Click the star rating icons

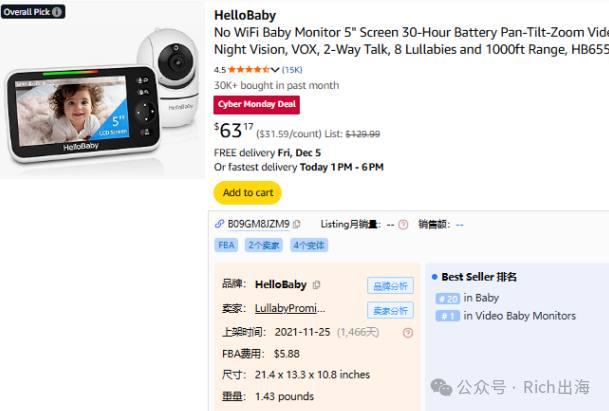click(x=249, y=70)
